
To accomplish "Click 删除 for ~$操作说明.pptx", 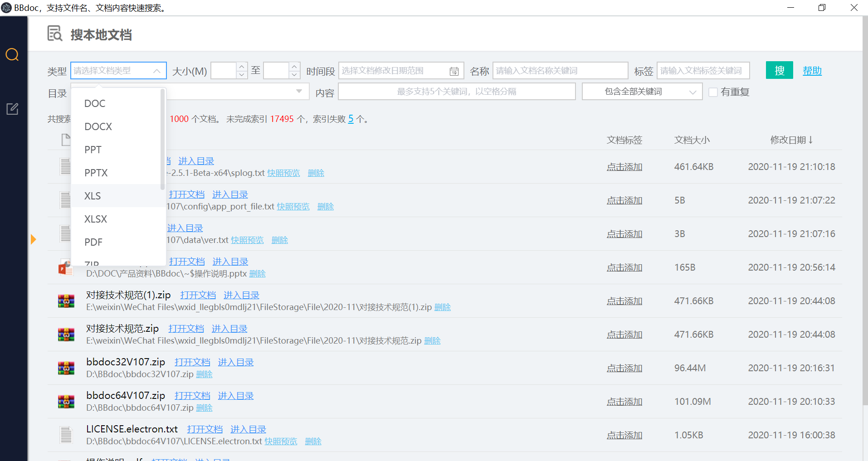I will (x=258, y=274).
